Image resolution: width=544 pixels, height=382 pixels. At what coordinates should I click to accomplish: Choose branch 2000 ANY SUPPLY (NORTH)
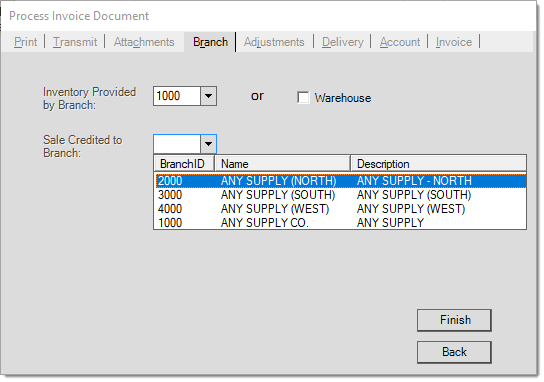341,181
